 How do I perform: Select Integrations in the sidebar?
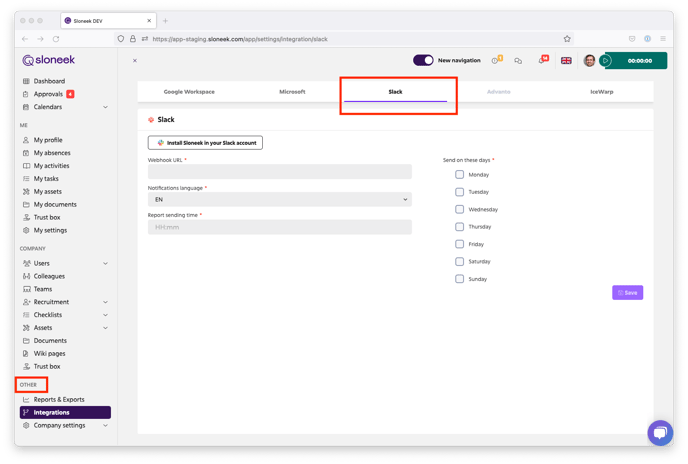coord(65,412)
